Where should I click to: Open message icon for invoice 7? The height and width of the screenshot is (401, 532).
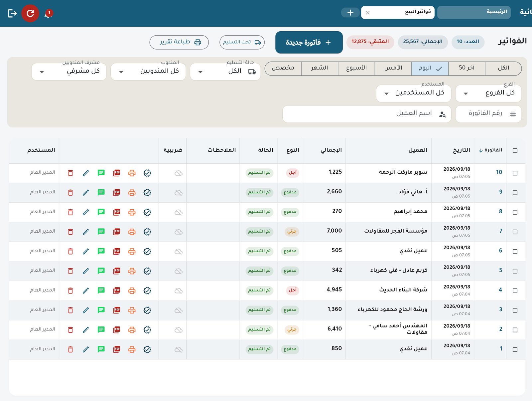[101, 232]
